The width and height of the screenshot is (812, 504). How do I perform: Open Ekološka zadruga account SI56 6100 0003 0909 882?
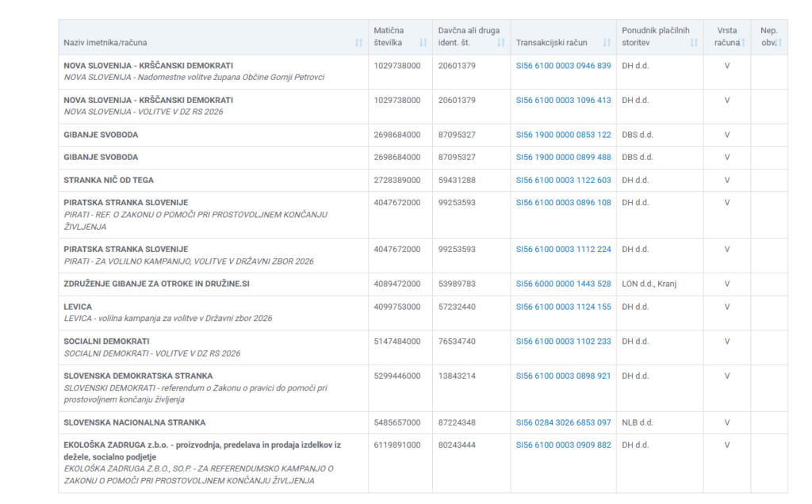563,445
